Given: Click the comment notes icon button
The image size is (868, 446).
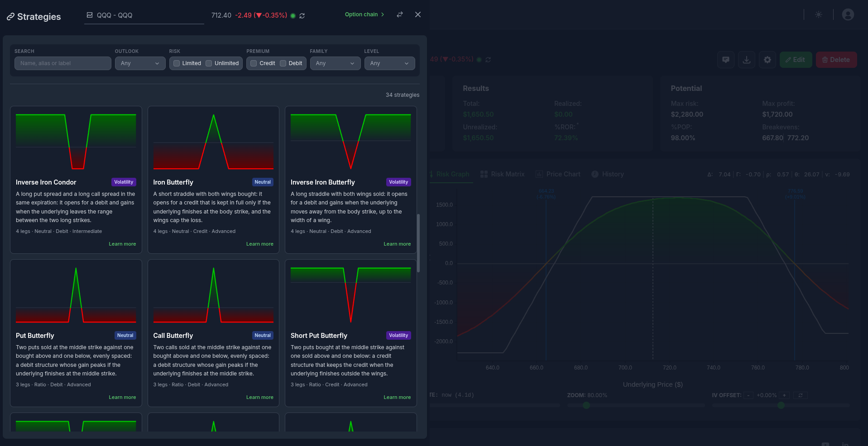Looking at the screenshot, I should (x=726, y=60).
